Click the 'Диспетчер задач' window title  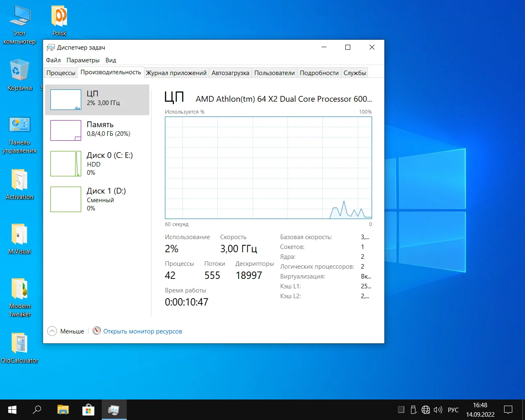(x=81, y=48)
